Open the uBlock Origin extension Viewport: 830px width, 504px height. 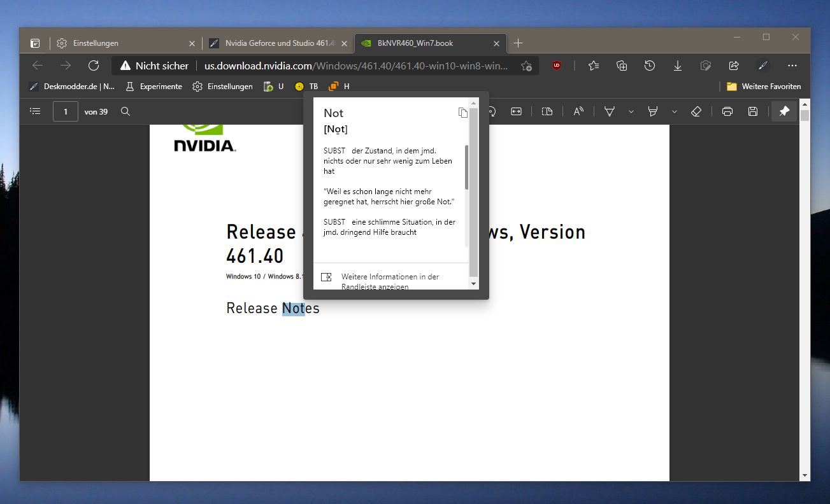tap(557, 65)
